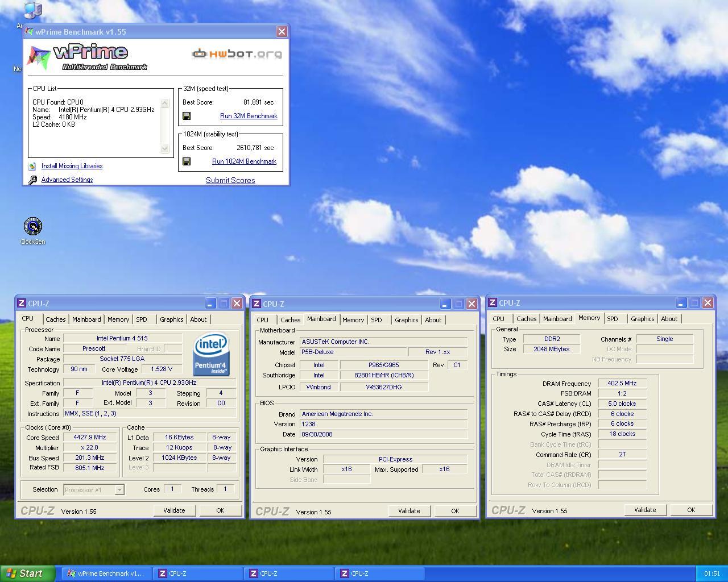This screenshot has height=582, width=728.
Task: Click the memory Size field 2048 MBytes
Action: click(552, 349)
